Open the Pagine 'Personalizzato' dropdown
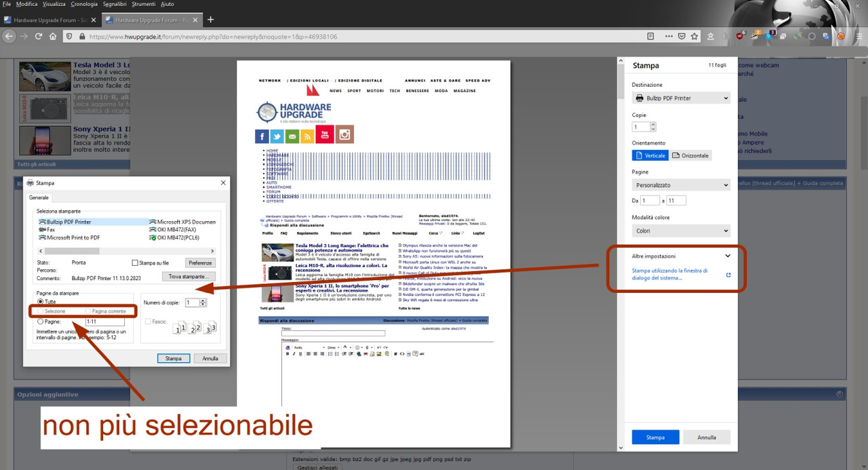The width and height of the screenshot is (868, 470). pyautogui.click(x=681, y=184)
